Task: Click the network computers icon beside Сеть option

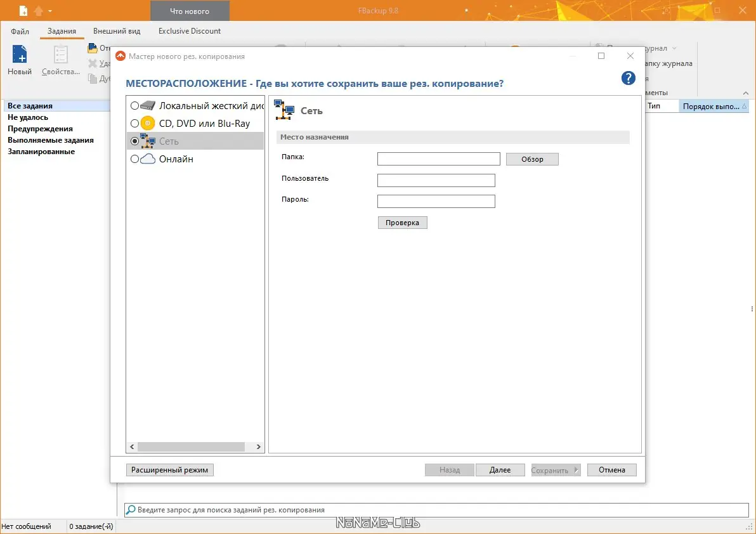Action: 148,141
